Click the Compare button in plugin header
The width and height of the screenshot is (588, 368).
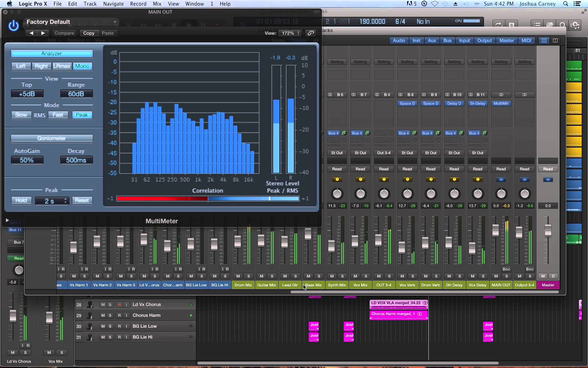(64, 33)
